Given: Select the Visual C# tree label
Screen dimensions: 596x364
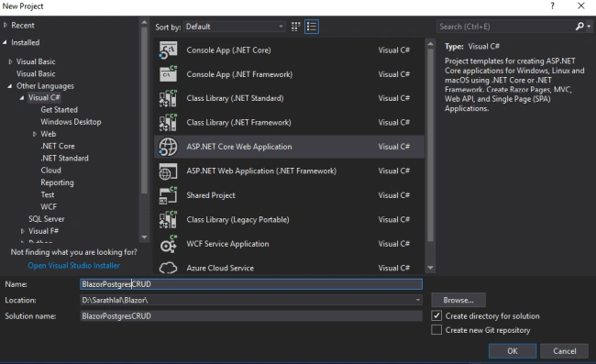Looking at the screenshot, I should [x=44, y=98].
